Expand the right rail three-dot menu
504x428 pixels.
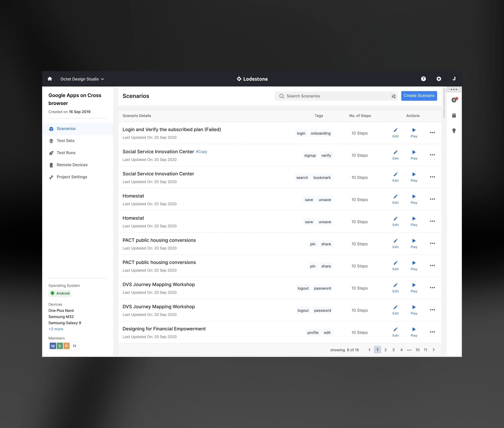(x=454, y=90)
